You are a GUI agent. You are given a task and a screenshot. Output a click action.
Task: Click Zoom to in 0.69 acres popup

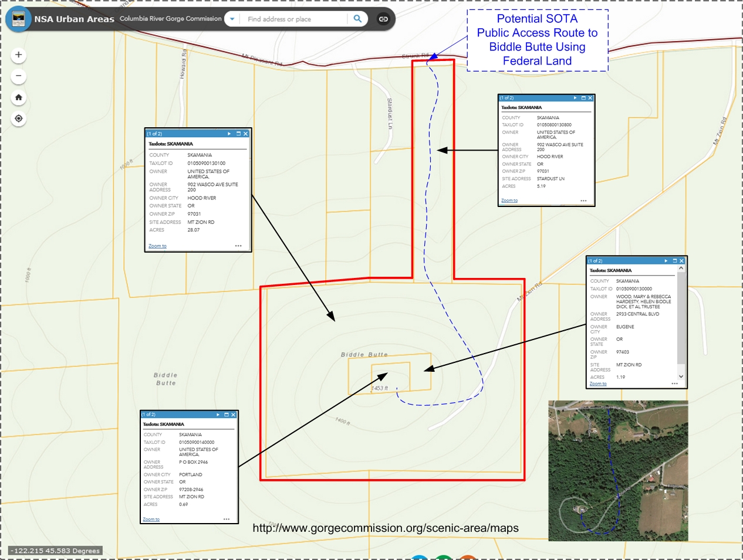pos(151,520)
